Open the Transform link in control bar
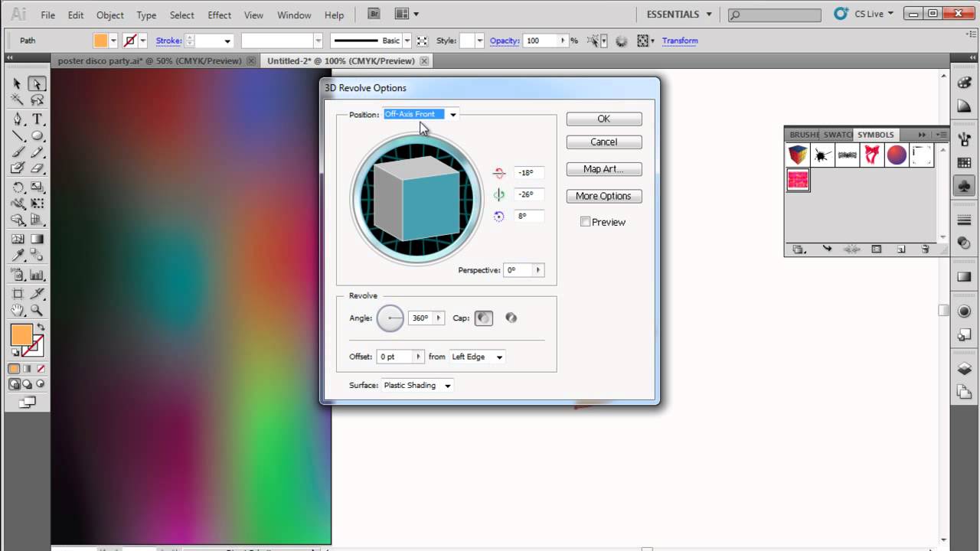Screen dimensions: 980x551 680,41
